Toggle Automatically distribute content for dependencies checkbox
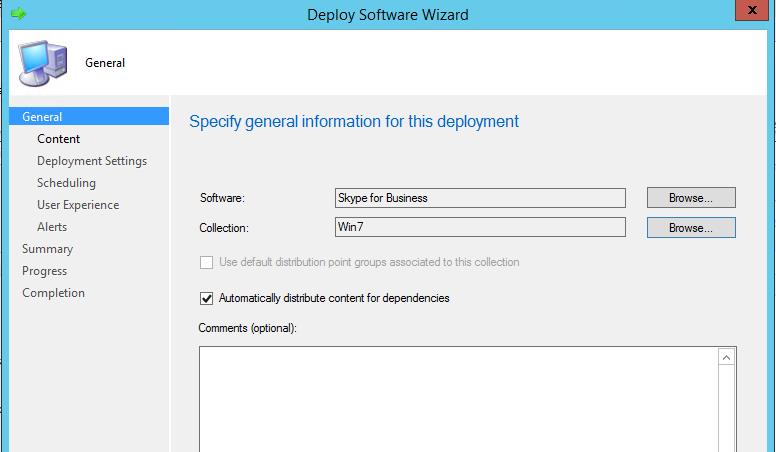Screen dimensions: 776x452 tap(207, 298)
